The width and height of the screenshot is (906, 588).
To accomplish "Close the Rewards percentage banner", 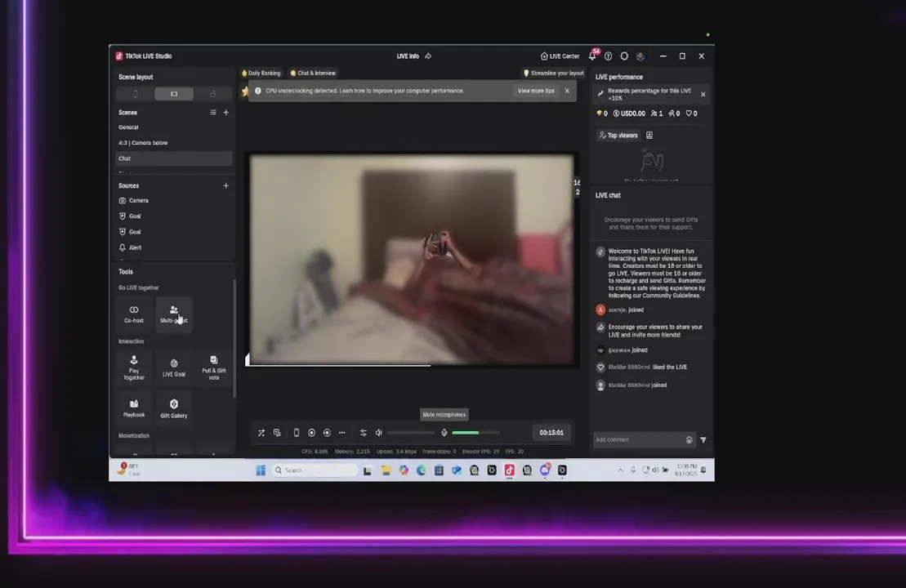I will [x=703, y=94].
